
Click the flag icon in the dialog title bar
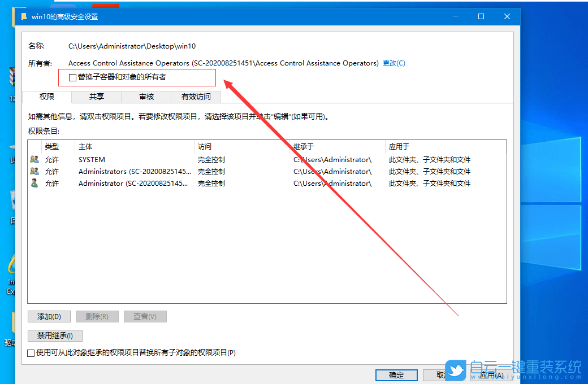[x=23, y=16]
